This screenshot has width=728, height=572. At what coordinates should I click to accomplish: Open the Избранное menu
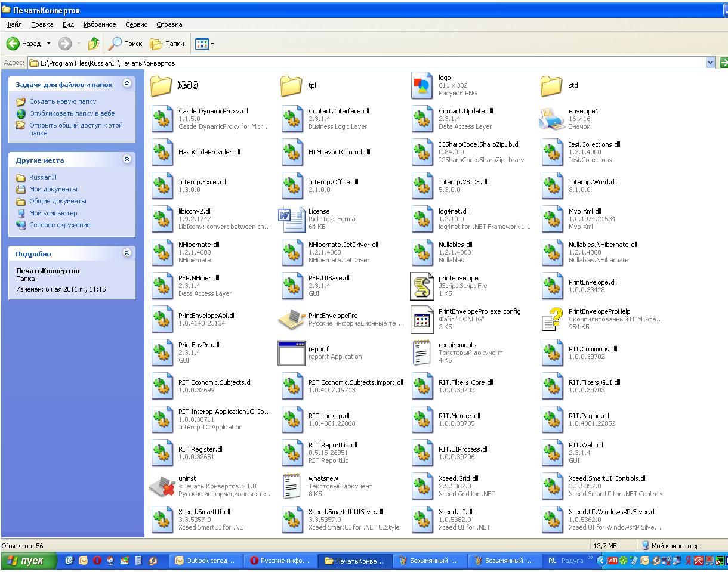100,24
